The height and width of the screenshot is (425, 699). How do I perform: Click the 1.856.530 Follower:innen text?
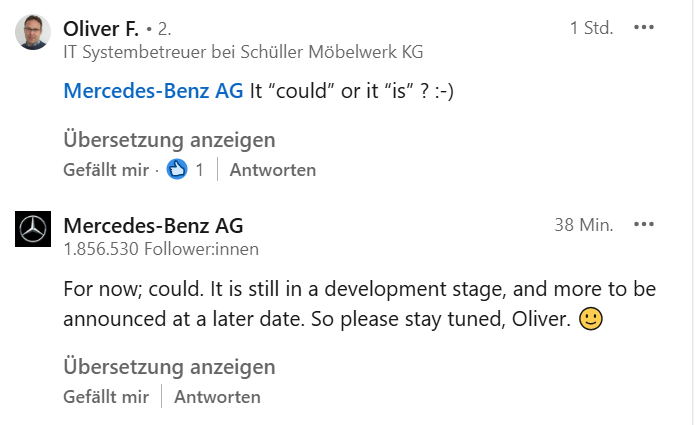(x=161, y=249)
